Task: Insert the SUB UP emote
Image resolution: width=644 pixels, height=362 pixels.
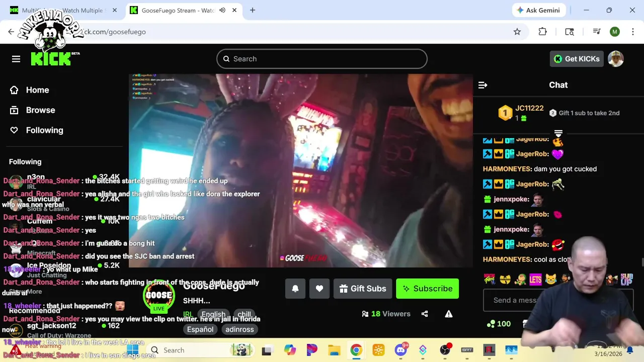Action: [x=626, y=279]
